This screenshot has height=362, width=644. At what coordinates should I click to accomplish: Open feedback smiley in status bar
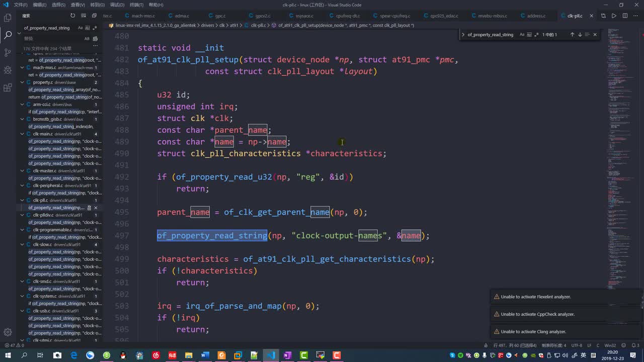[x=624, y=345]
